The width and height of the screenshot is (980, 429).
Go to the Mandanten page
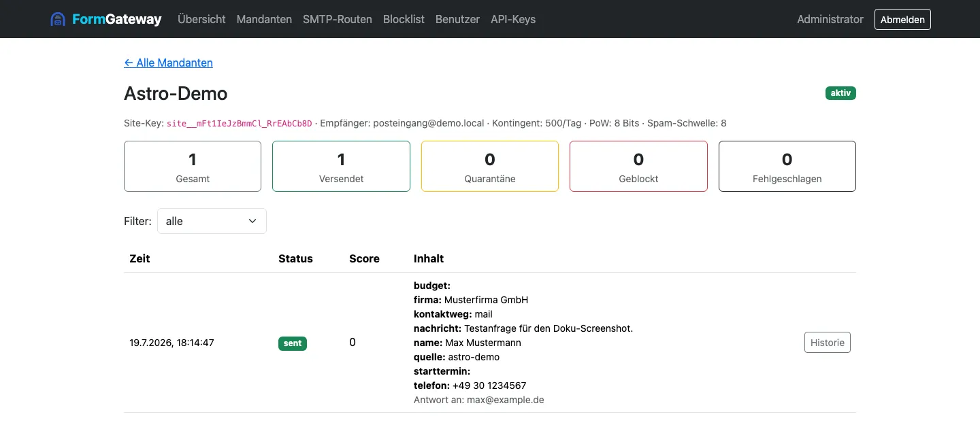coord(264,19)
